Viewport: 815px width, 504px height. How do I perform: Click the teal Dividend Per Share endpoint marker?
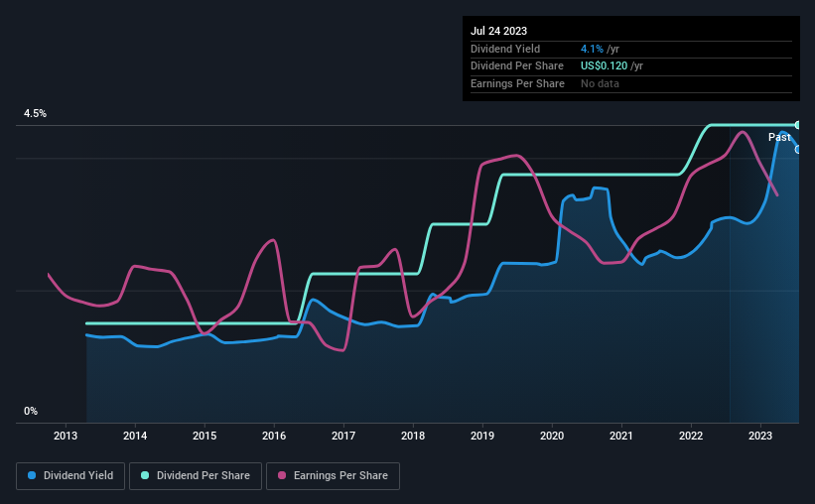pyautogui.click(x=798, y=125)
